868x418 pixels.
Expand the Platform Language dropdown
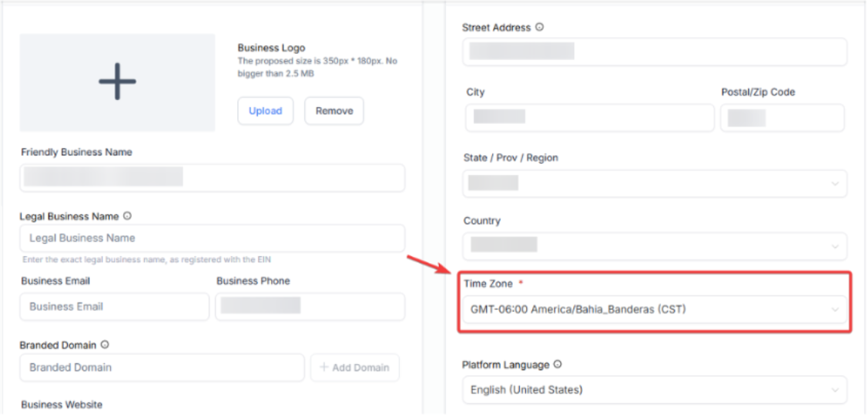click(x=654, y=390)
